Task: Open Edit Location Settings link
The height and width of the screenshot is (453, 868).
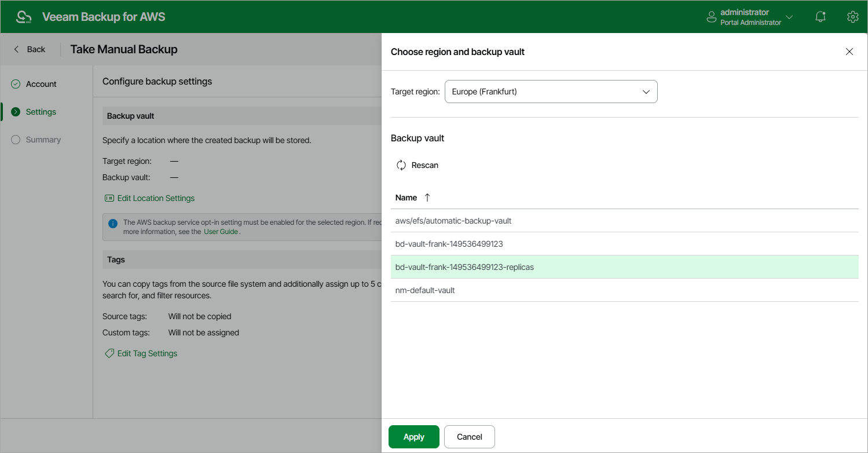Action: point(149,198)
